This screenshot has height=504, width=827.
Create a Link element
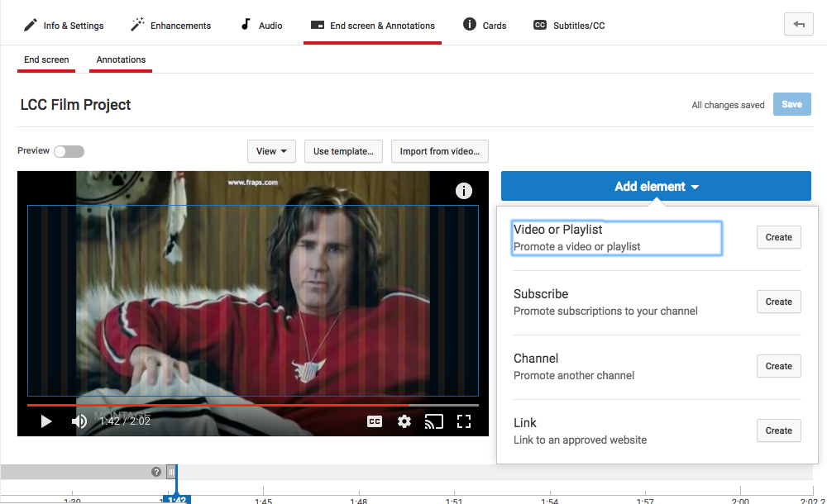(778, 430)
